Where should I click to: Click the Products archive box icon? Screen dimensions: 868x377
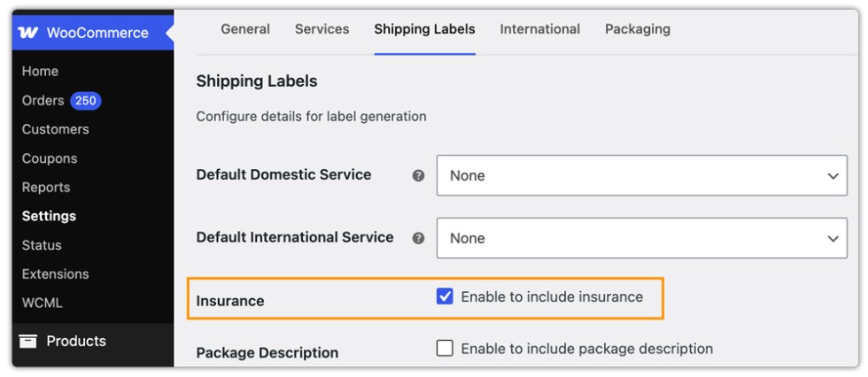27,341
